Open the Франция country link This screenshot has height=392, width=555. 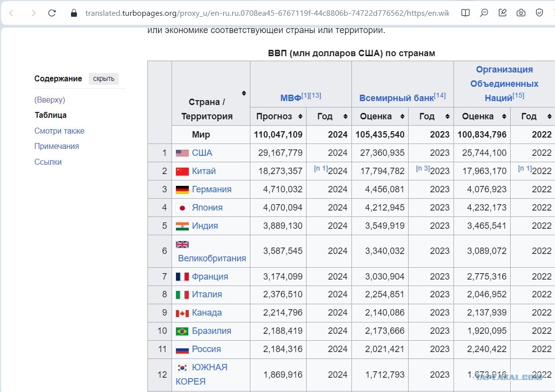210,277
